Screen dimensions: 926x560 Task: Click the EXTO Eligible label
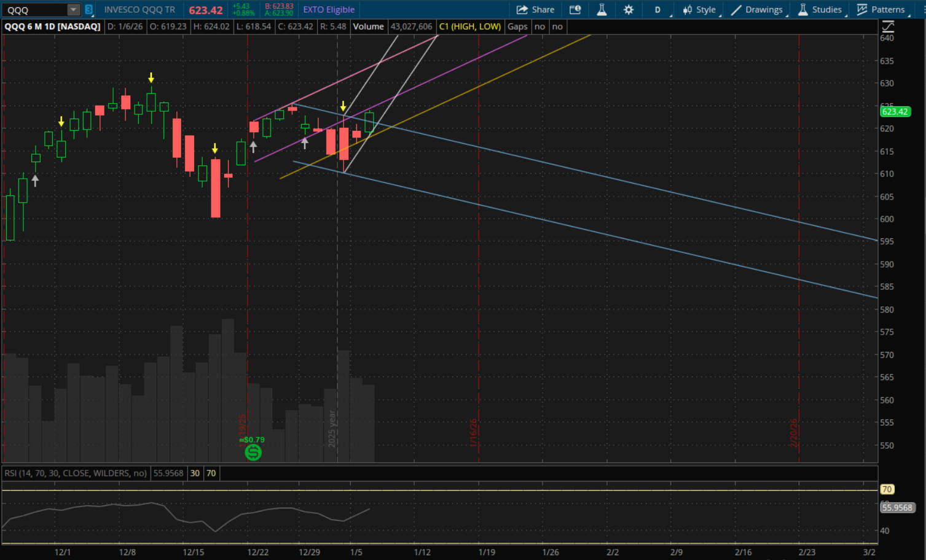[x=329, y=10]
